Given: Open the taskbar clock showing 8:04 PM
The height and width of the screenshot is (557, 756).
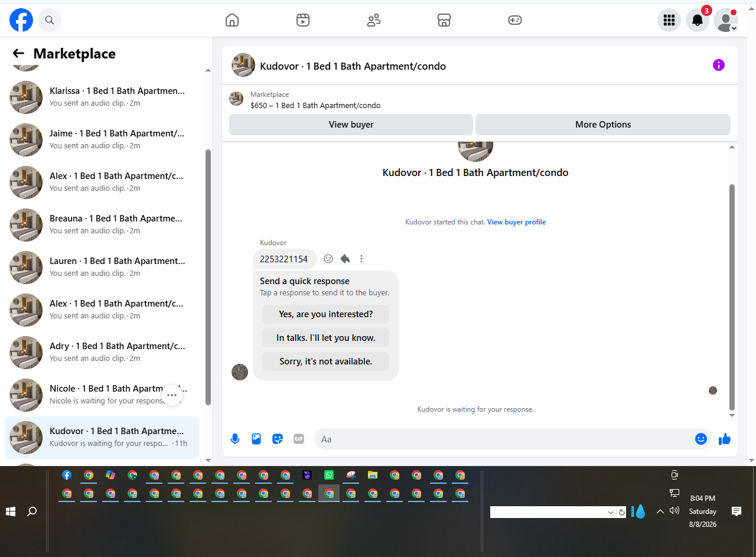Looking at the screenshot, I should pyautogui.click(x=703, y=499).
